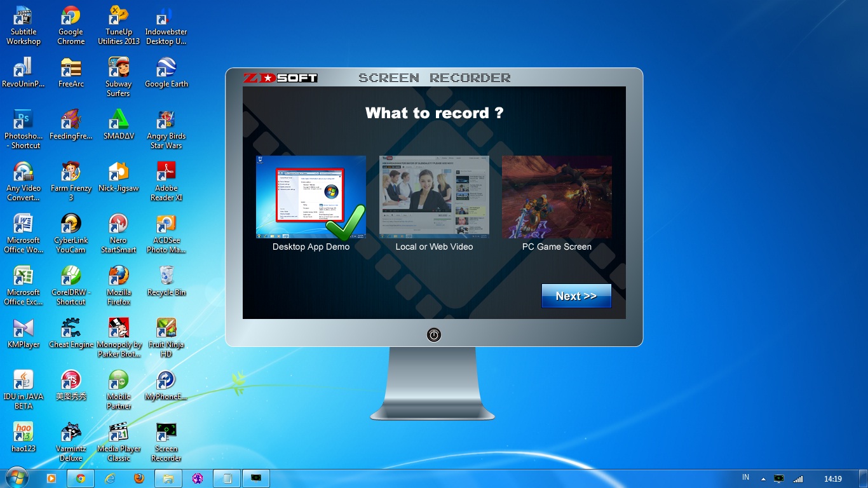Choose the Local or Web Video thumbnail

click(x=434, y=197)
